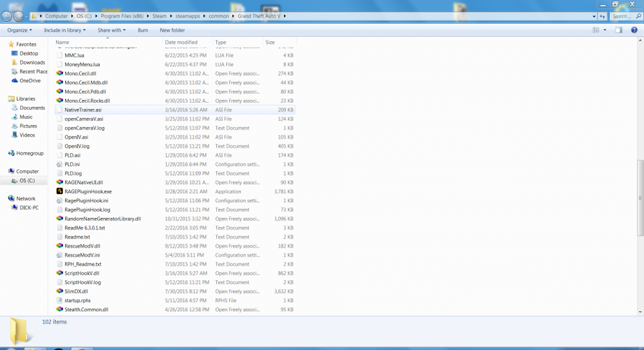Click the RandomNameGeneratorLibrary.dll icon

click(x=59, y=219)
